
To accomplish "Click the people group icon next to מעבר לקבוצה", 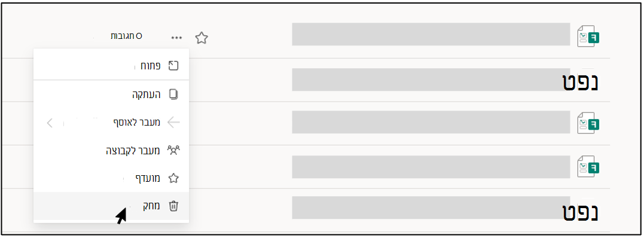I will (174, 151).
